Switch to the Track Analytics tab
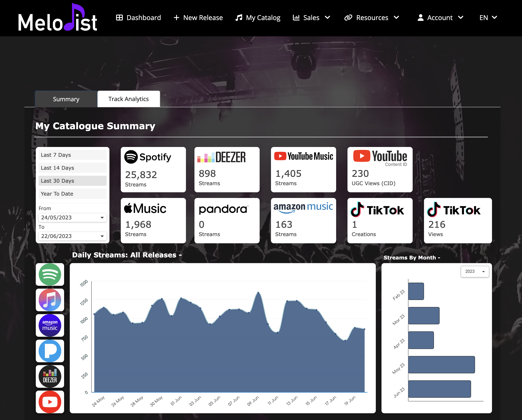This screenshot has height=420, width=522. tap(129, 99)
